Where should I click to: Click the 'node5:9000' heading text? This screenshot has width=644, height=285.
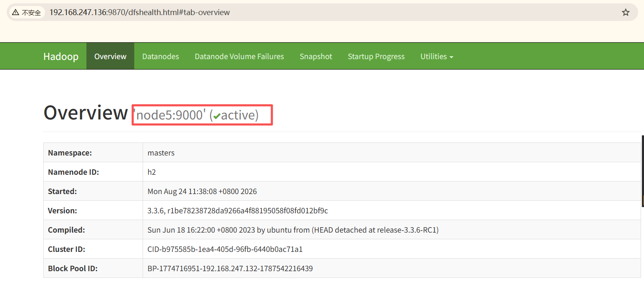pyautogui.click(x=169, y=115)
